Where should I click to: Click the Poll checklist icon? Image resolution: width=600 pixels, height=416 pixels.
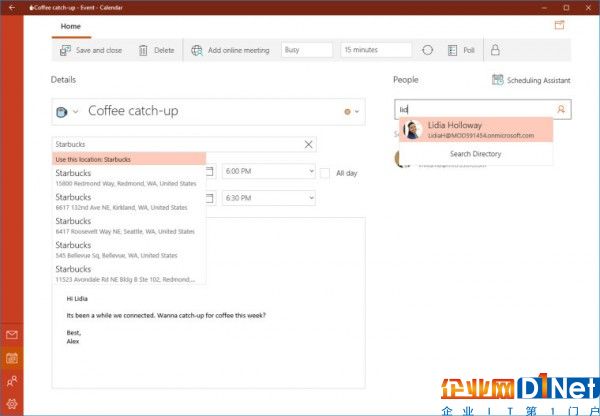[x=452, y=50]
